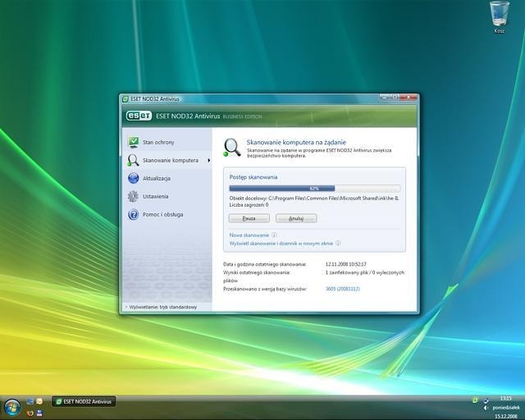Close the ESET NOD32 Antivirus window
525x420 pixels.
click(409, 97)
